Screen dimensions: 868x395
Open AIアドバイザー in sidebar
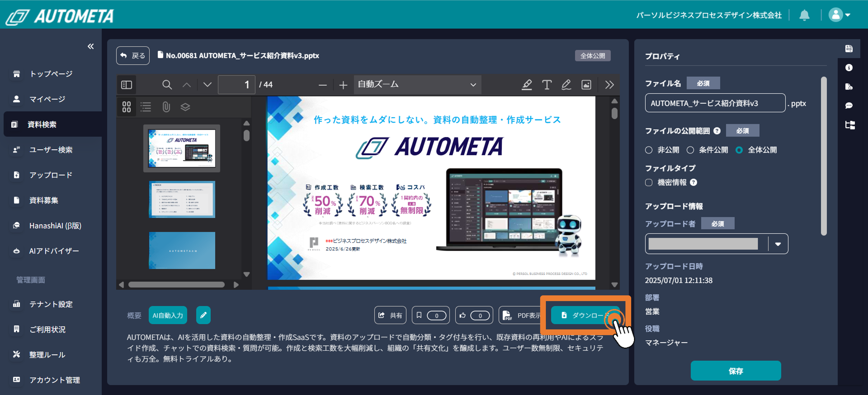pyautogui.click(x=51, y=251)
